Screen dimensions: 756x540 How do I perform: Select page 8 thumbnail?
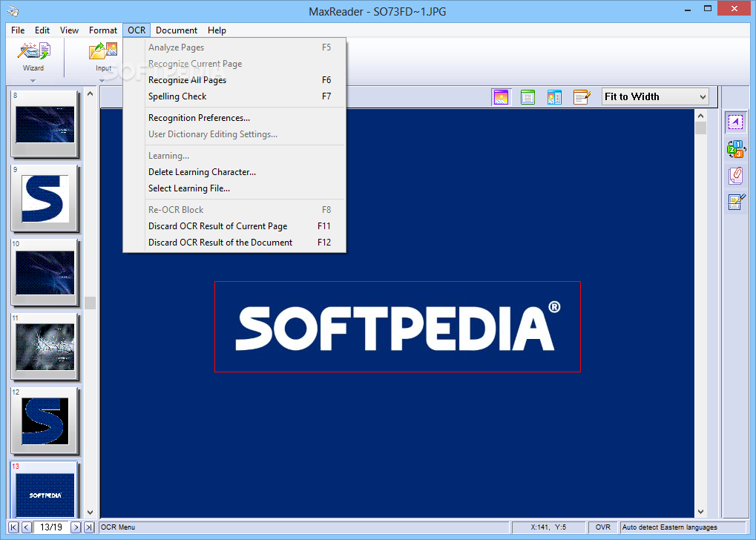tap(45, 125)
